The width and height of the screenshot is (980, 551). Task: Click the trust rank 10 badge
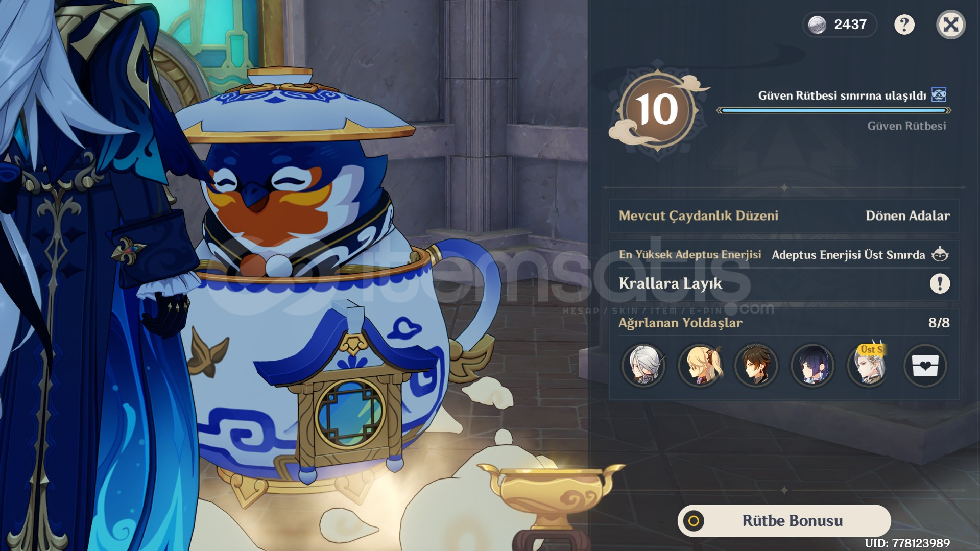(657, 110)
